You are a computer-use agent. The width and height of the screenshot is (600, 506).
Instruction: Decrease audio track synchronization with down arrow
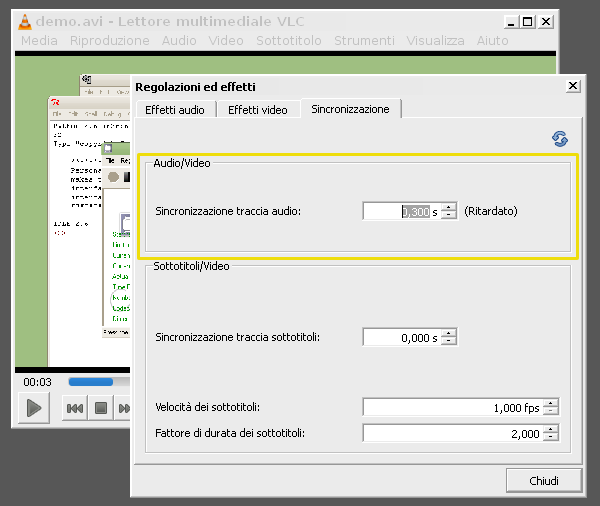tap(449, 215)
